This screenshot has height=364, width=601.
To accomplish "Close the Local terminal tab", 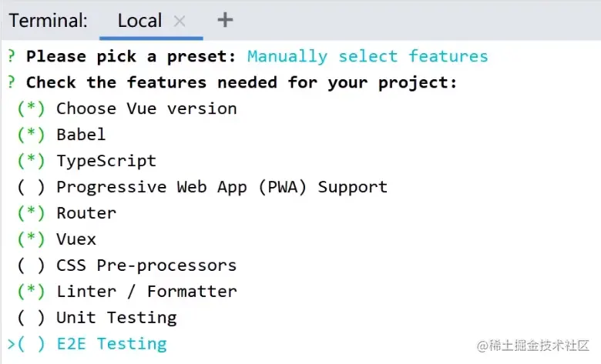I will tap(180, 22).
